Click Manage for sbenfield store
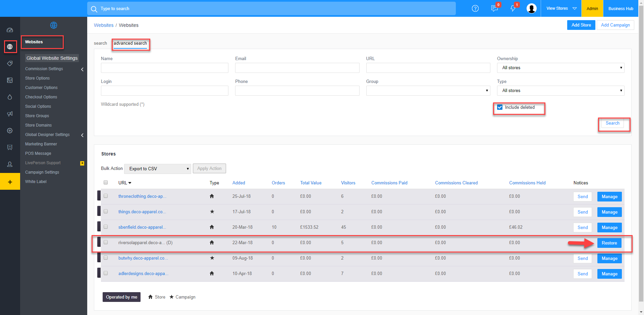The image size is (644, 315). point(609,228)
